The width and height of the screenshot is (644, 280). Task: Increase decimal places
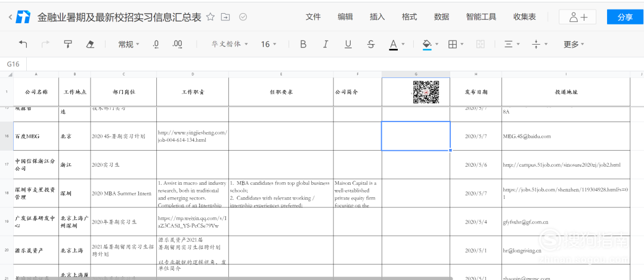tap(178, 44)
